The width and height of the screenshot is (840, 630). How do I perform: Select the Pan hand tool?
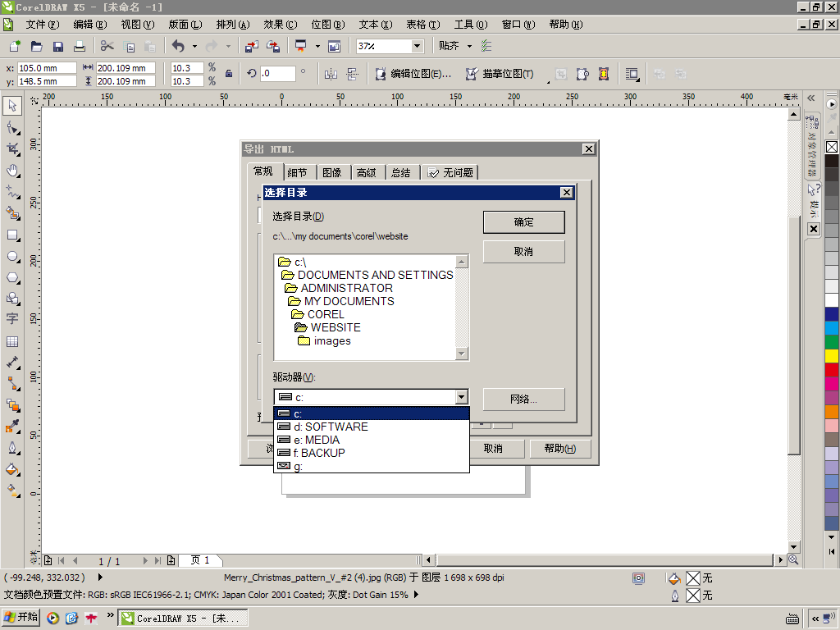point(12,171)
